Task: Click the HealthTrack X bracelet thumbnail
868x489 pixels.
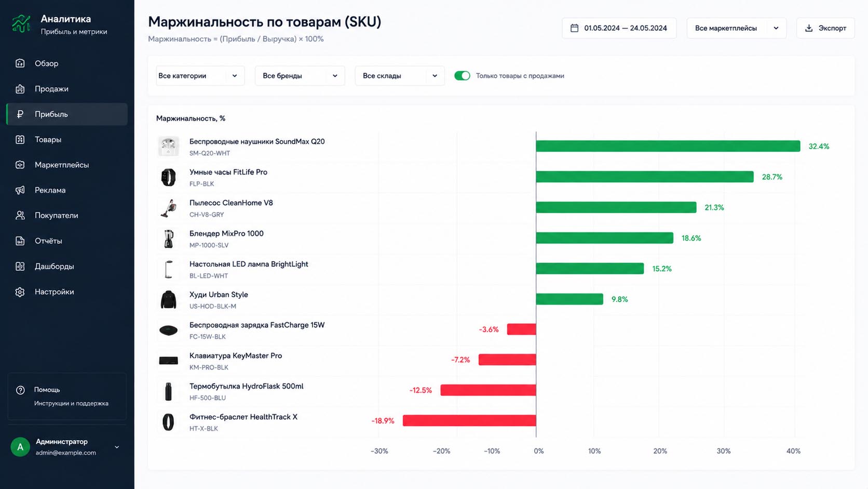Action: [168, 422]
